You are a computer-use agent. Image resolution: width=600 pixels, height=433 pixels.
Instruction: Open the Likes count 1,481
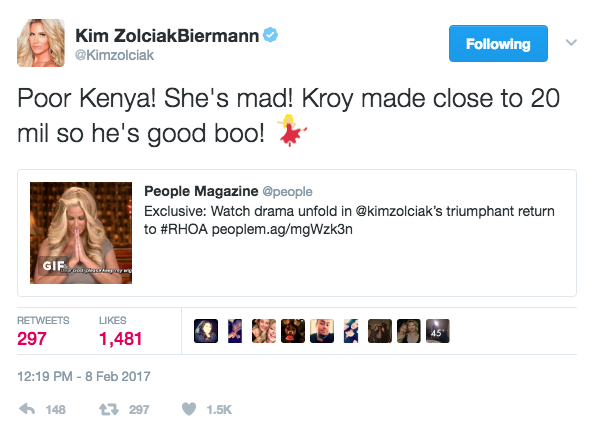(x=121, y=339)
